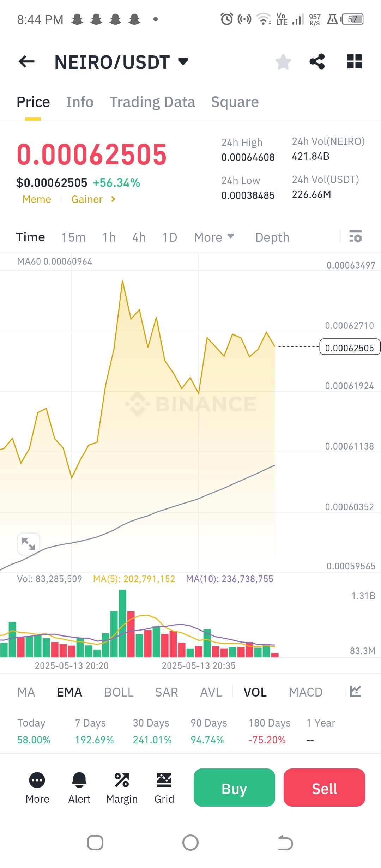Tap the green Buy button
The image size is (381, 868).
pyautogui.click(x=234, y=788)
